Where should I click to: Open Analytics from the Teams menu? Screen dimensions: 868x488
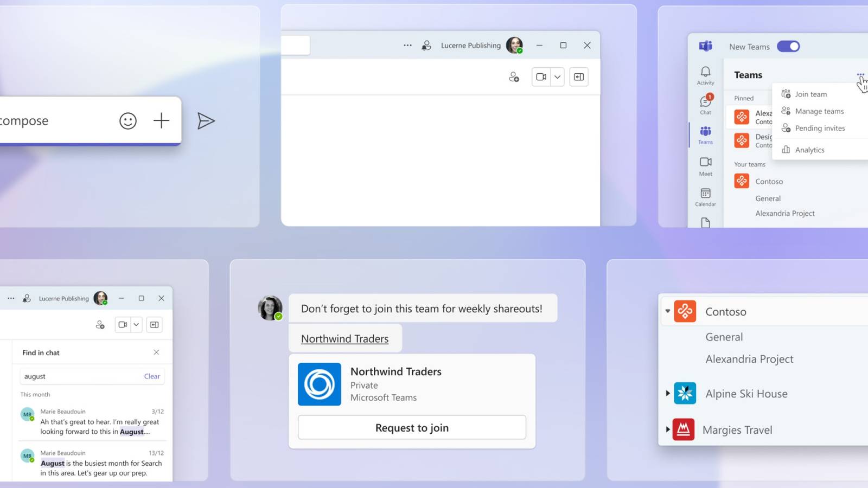coord(809,150)
